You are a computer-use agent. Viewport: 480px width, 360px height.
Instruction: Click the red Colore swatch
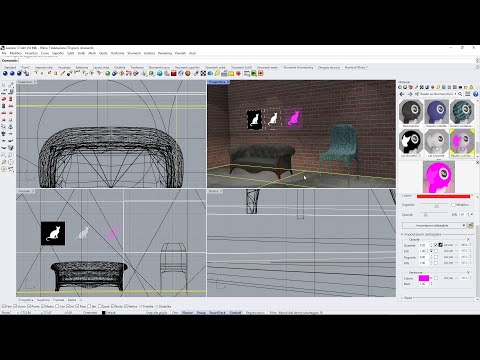[x=443, y=196]
